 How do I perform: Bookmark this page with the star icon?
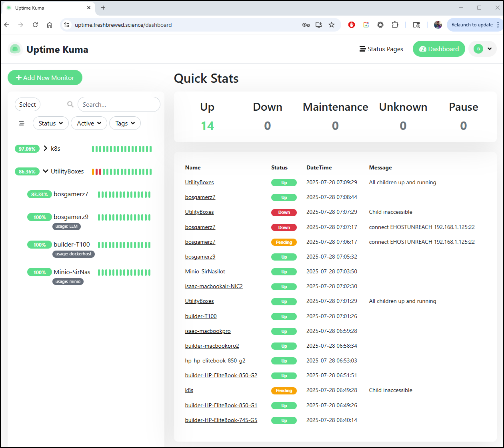(332, 25)
